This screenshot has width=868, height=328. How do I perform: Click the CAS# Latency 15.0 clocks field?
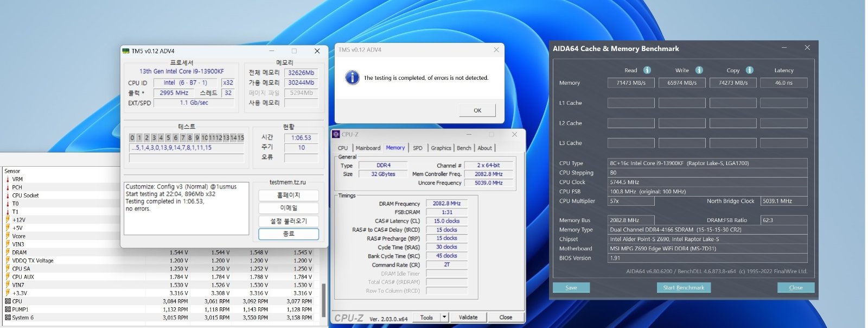tap(446, 221)
